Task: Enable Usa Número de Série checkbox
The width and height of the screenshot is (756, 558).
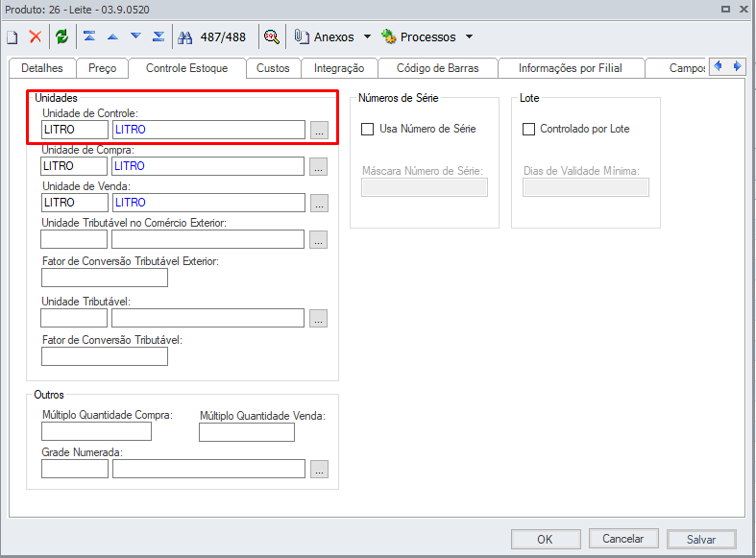Action: point(367,129)
